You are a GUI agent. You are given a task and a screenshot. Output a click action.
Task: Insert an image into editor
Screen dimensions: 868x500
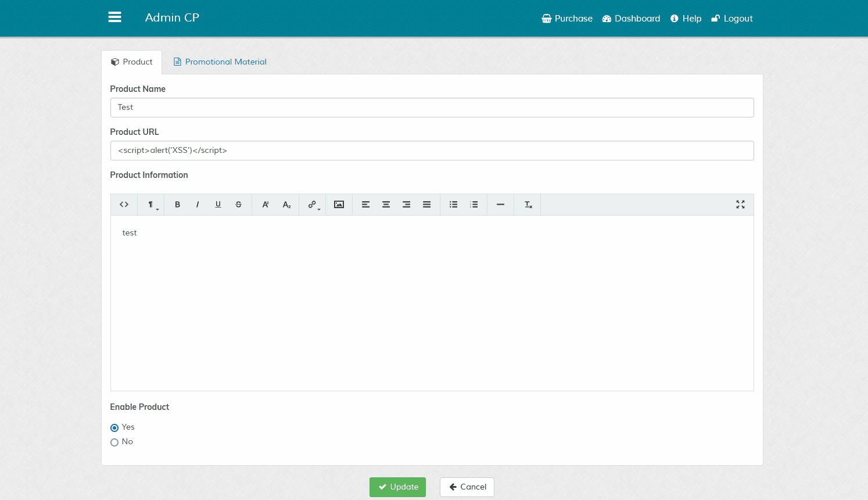pos(339,205)
